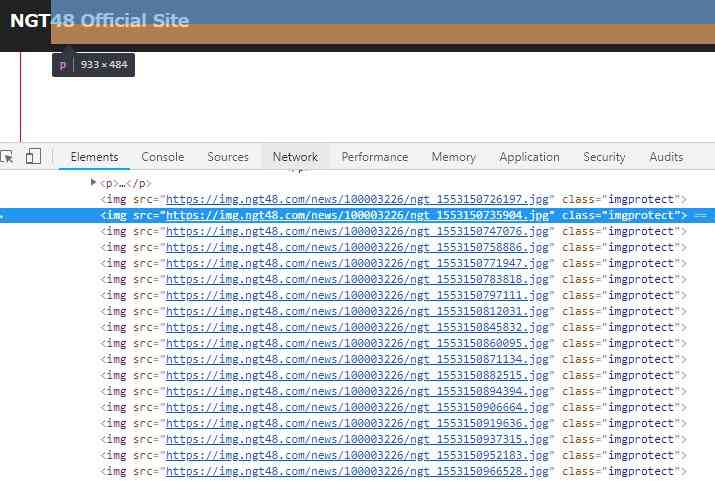Open image link ngt_1553150726197.jpg
This screenshot has width=715, height=481.
click(x=357, y=199)
